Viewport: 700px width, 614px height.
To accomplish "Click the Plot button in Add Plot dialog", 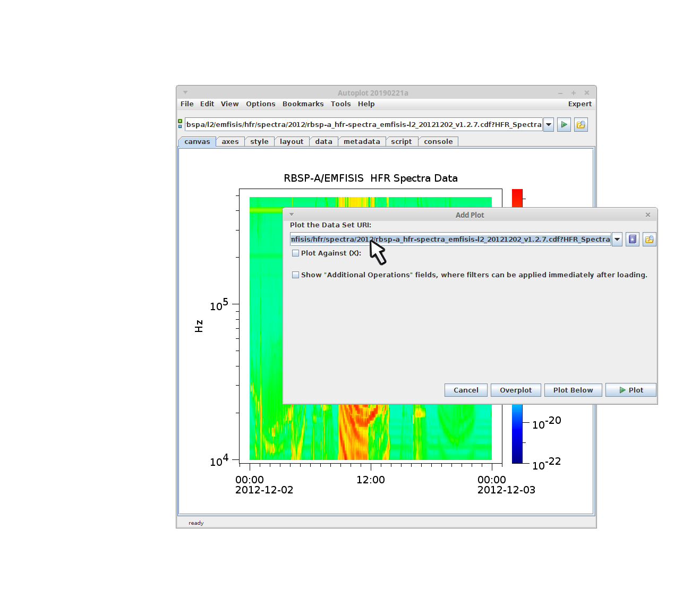I will click(x=631, y=390).
